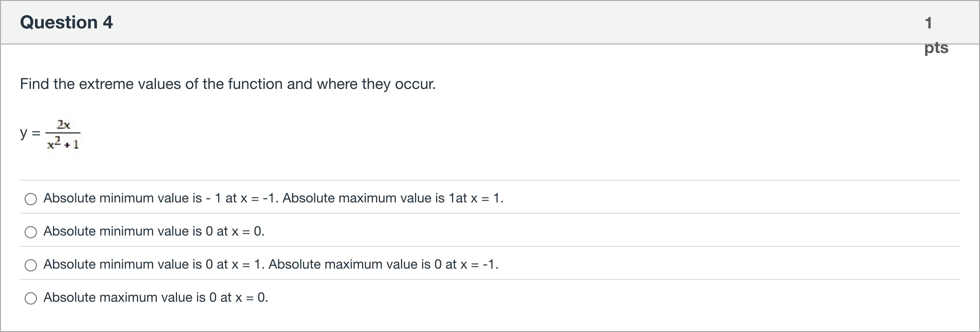Click answer text "Absolute maximum value is 0 at x = 0."

[x=156, y=297]
